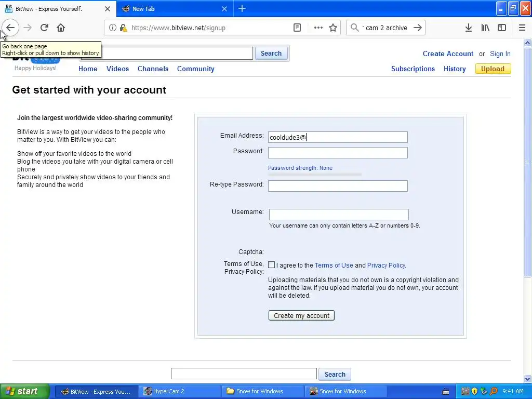
Task: Focus the Username field
Action: click(x=339, y=215)
